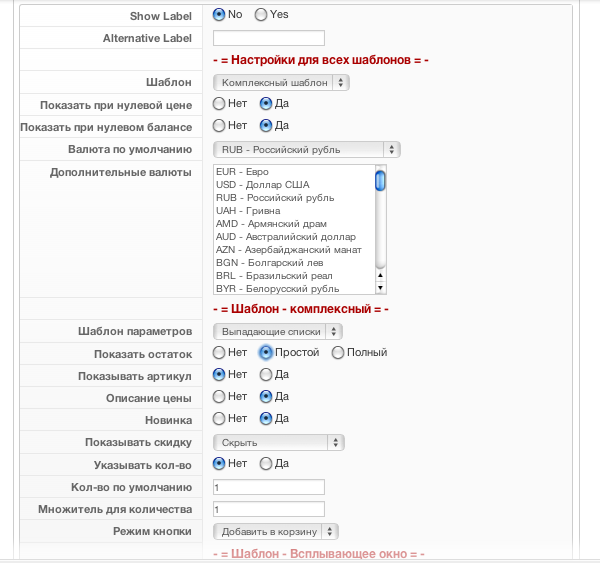Select Нет for Показать при нулевом балансе
Viewport: 600px width, 563px height.
click(x=219, y=126)
